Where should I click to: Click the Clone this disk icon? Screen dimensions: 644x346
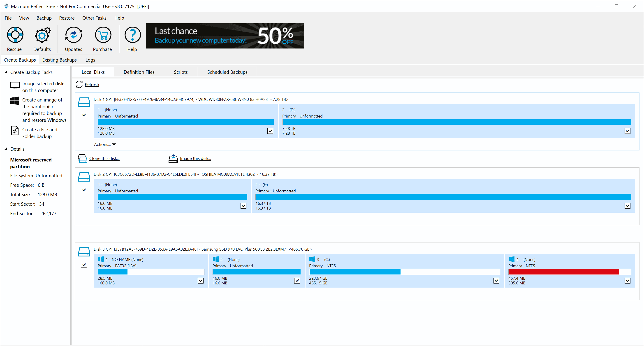click(83, 158)
